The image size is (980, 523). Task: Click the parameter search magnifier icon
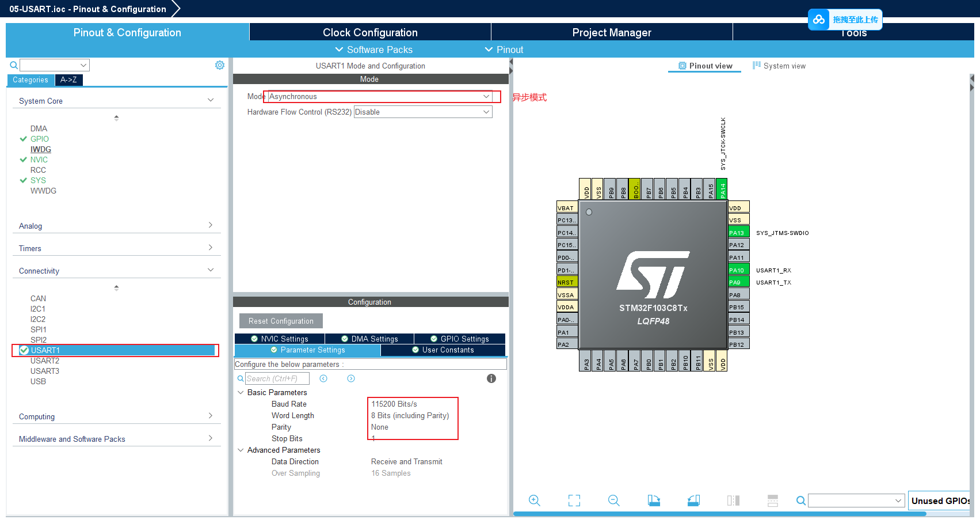coord(241,378)
